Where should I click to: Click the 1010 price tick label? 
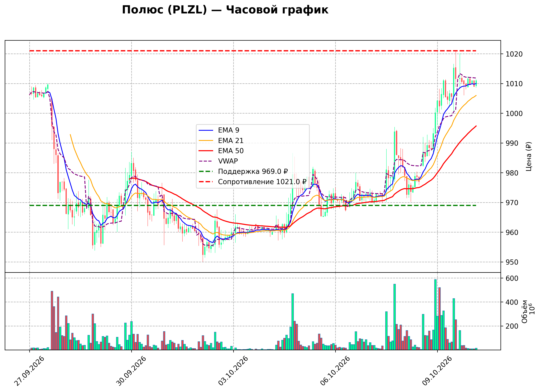click(x=514, y=84)
